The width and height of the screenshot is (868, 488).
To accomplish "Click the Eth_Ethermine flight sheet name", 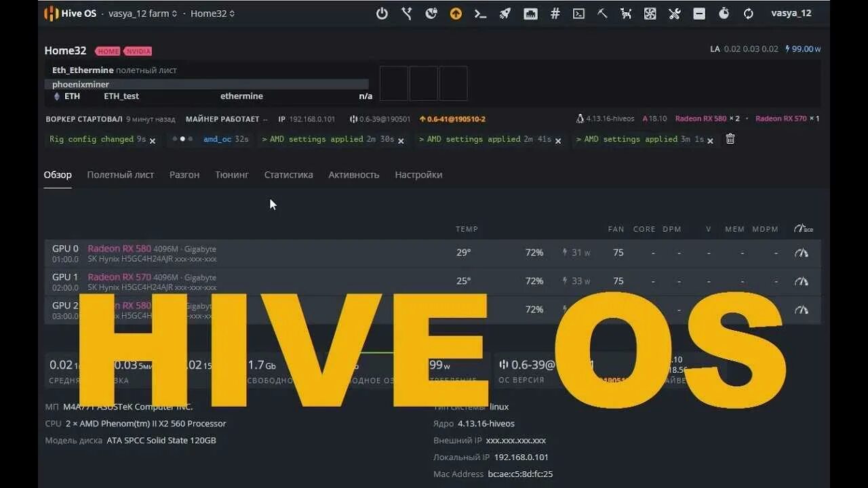I will (83, 70).
